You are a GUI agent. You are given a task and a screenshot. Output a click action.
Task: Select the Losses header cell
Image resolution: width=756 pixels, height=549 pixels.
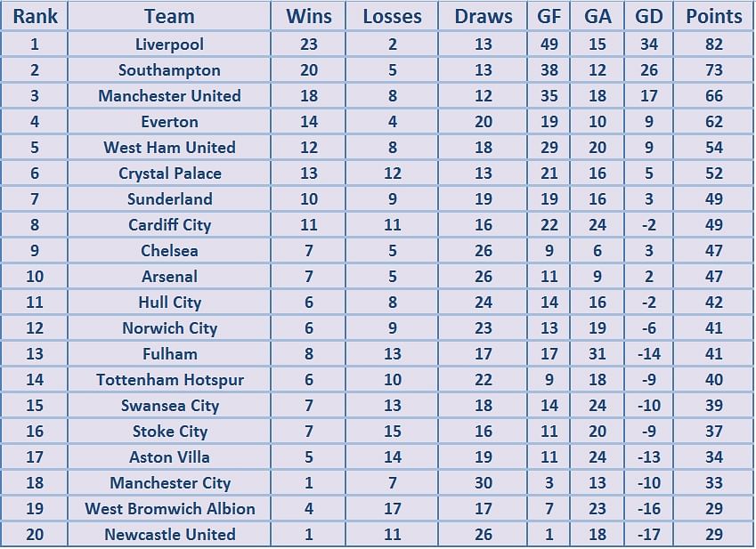point(392,16)
